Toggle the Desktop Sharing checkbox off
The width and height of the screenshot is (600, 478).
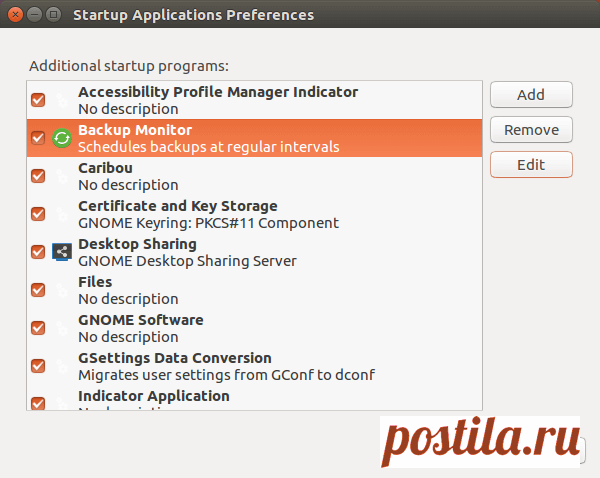tap(38, 252)
